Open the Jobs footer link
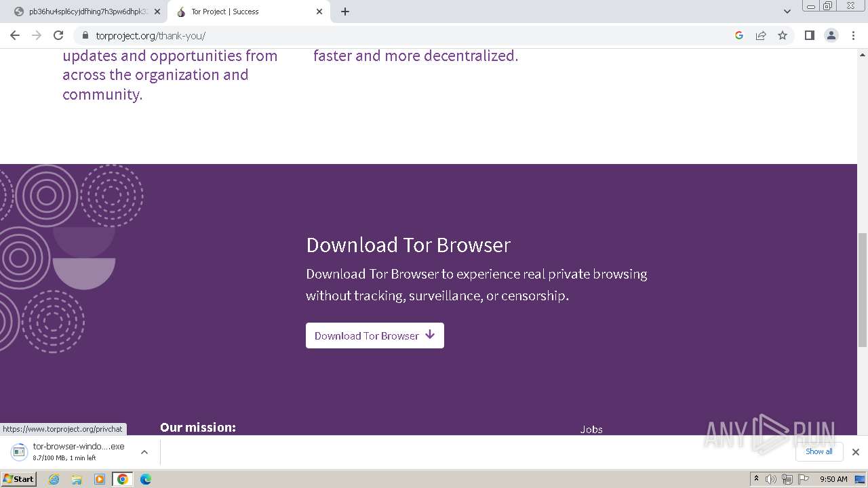This screenshot has width=868, height=488. pos(591,429)
